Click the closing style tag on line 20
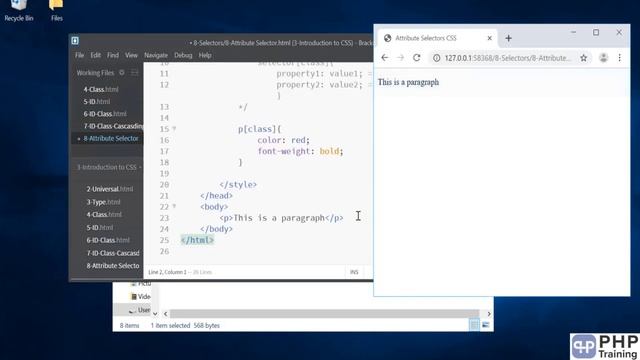640x360 pixels. click(x=238, y=184)
